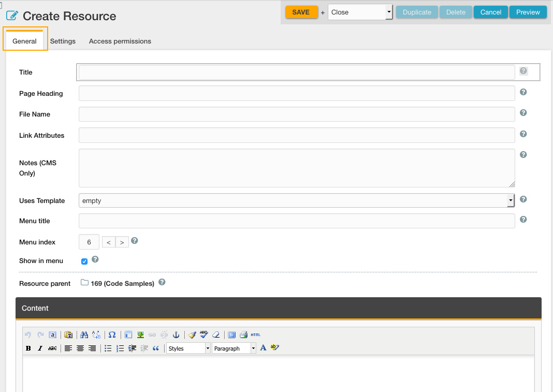The width and height of the screenshot is (553, 392).
Task: Click into the Page Heading field
Action: (x=297, y=93)
